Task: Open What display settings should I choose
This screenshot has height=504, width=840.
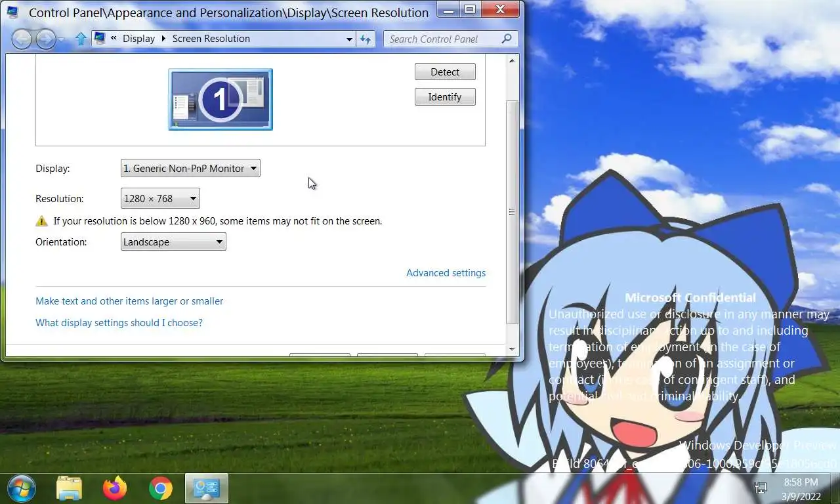Action: (119, 323)
